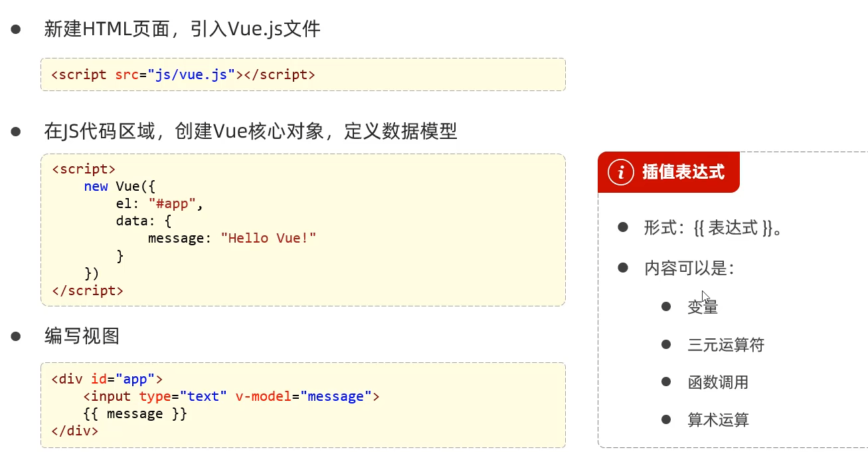Click the div id="app" code line
The image size is (868, 452).
107,379
